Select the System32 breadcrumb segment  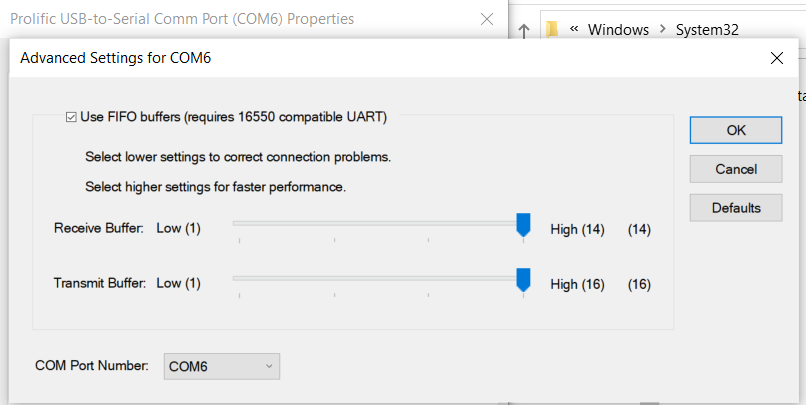tap(707, 29)
